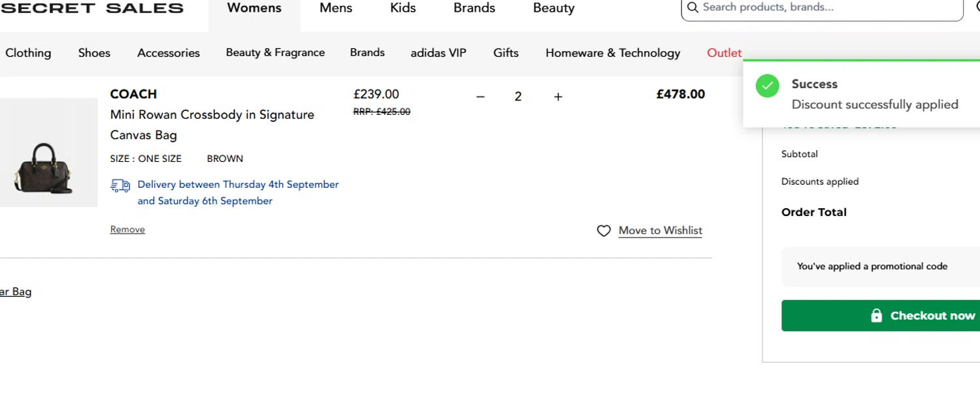980x400 pixels.
Task: Remove the Coach bag from basket
Action: coord(127,230)
